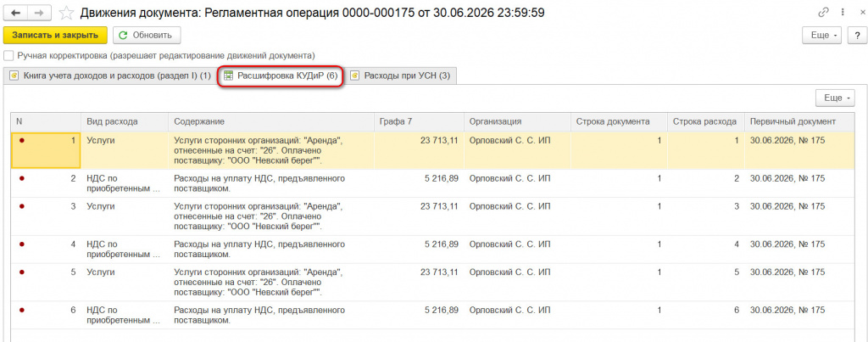Click the 'Графа 7' column header
The image size is (868, 342).
(419, 122)
